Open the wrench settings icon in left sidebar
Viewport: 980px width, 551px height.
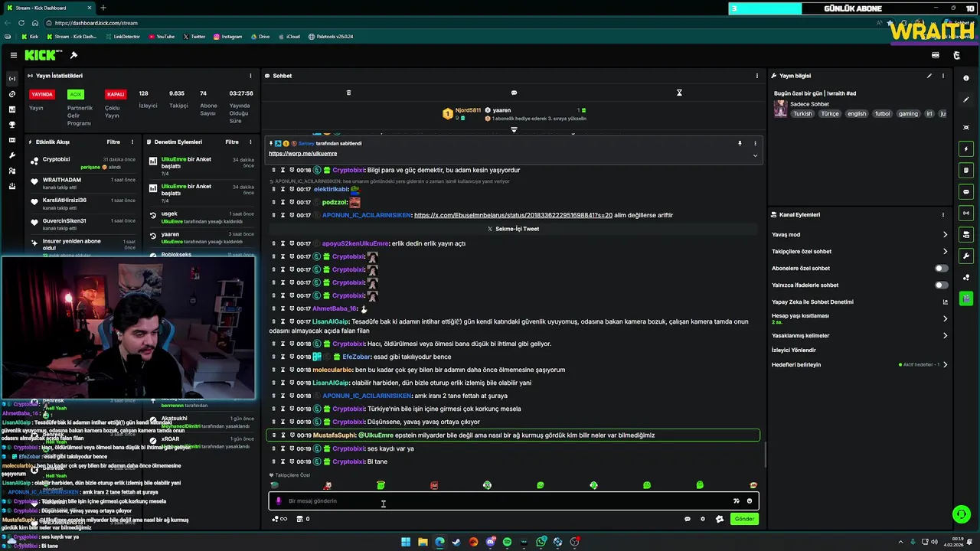(x=11, y=155)
